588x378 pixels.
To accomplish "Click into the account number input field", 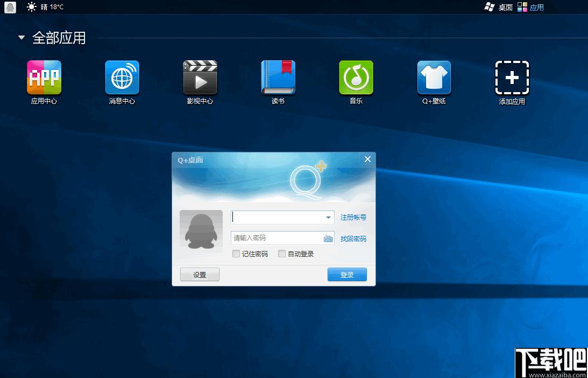I will pos(282,218).
